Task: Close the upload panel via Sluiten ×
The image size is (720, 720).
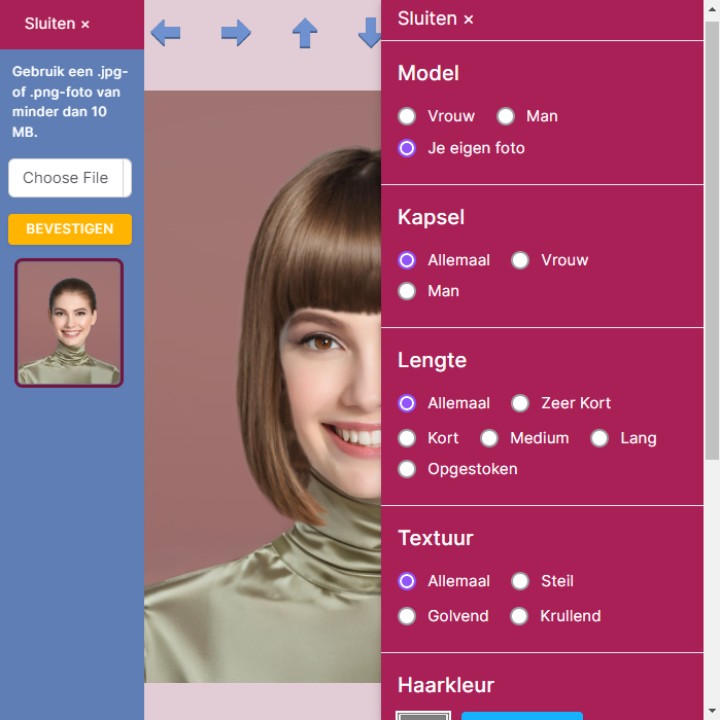Action: point(57,24)
